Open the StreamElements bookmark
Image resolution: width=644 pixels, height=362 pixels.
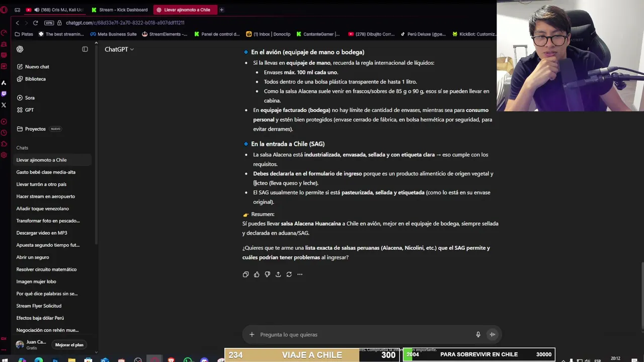(165, 34)
